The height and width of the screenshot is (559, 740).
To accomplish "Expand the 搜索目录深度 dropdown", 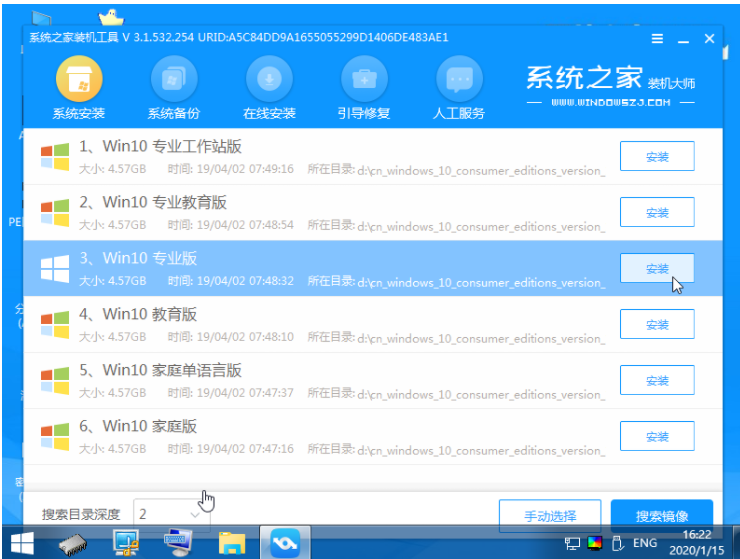I will (x=171, y=514).
